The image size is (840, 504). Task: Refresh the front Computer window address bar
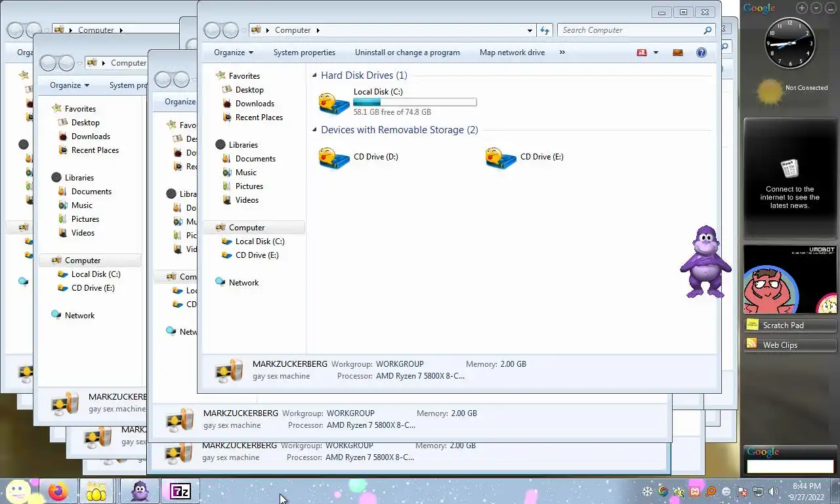click(x=544, y=30)
